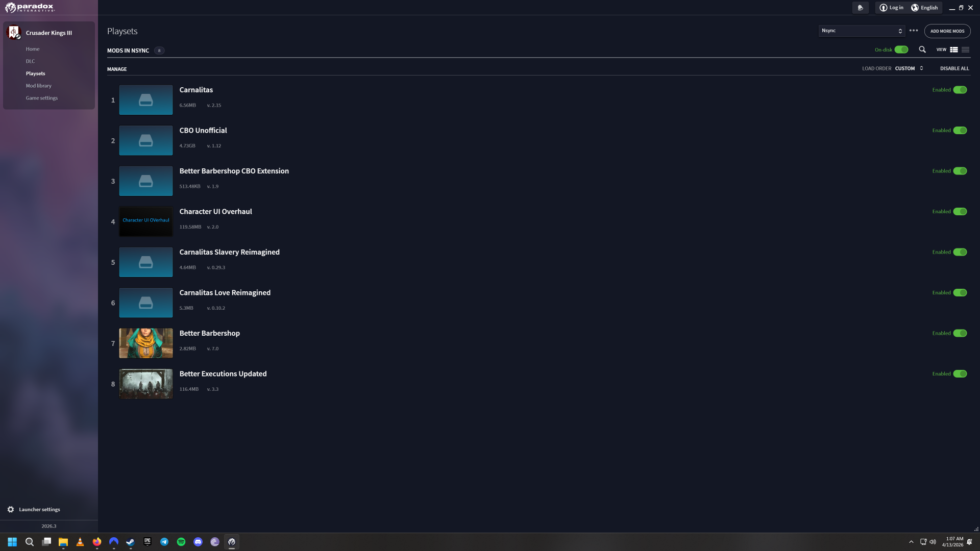Disable the CBO Unofficial mod toggle
This screenshot has width=980, height=551.
tap(960, 131)
